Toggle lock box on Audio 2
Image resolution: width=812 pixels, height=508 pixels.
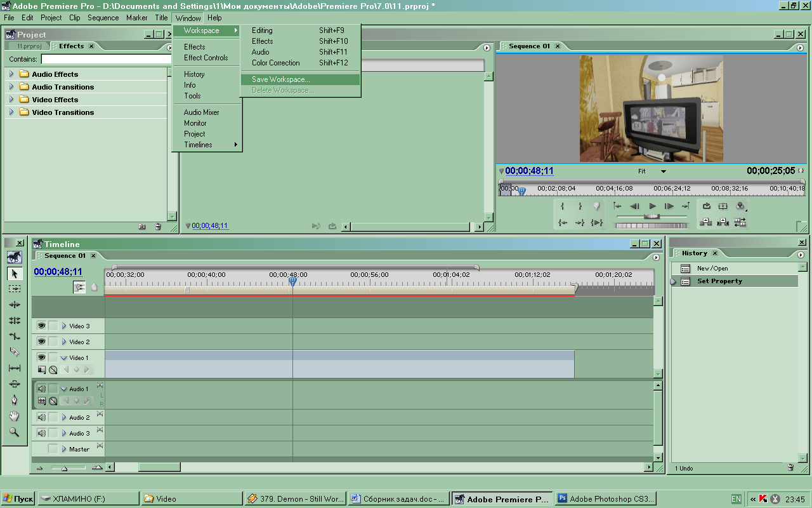(x=53, y=417)
